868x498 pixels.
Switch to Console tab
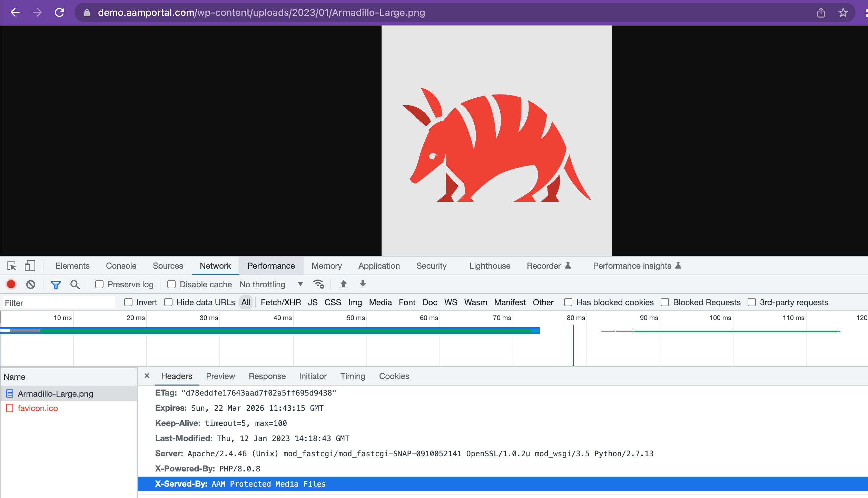(121, 266)
